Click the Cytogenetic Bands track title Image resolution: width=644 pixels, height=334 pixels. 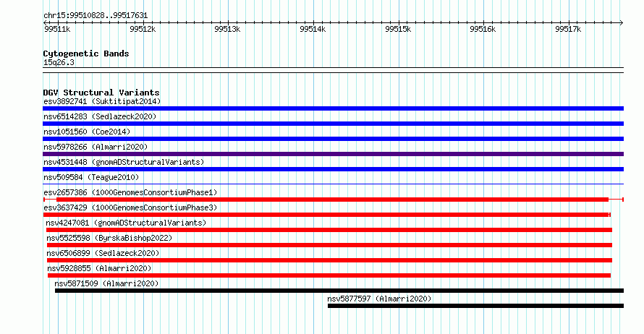click(86, 53)
